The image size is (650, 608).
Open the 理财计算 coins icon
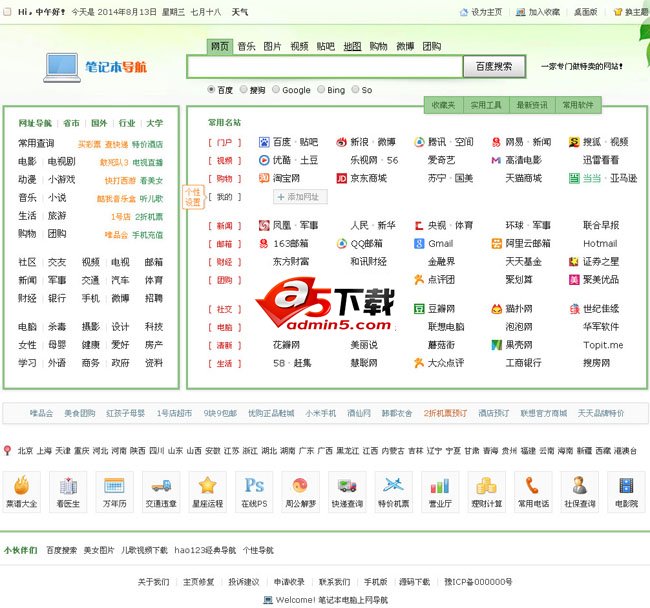[486, 486]
